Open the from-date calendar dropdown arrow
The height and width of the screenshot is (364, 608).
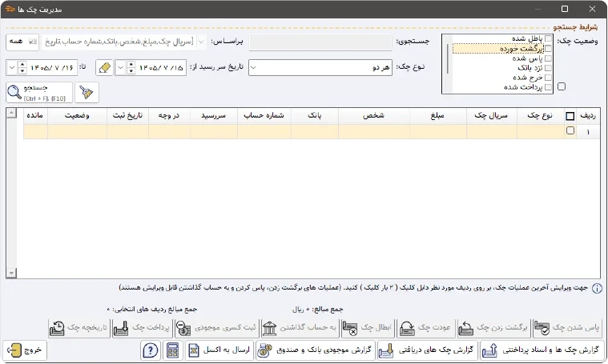[x=121, y=68]
